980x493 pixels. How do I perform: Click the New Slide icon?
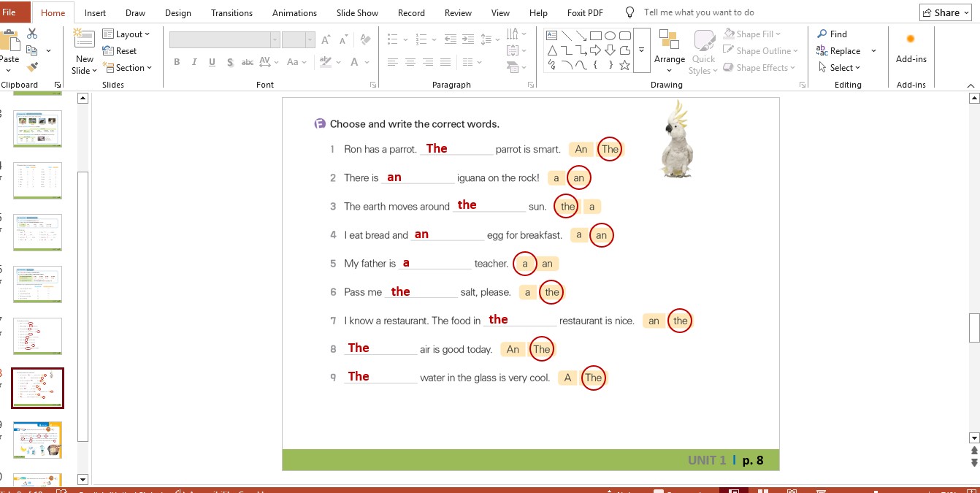85,40
